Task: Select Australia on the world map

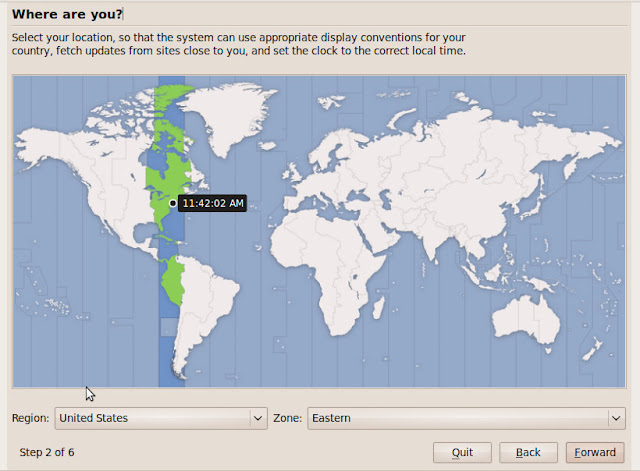Action: (527, 318)
